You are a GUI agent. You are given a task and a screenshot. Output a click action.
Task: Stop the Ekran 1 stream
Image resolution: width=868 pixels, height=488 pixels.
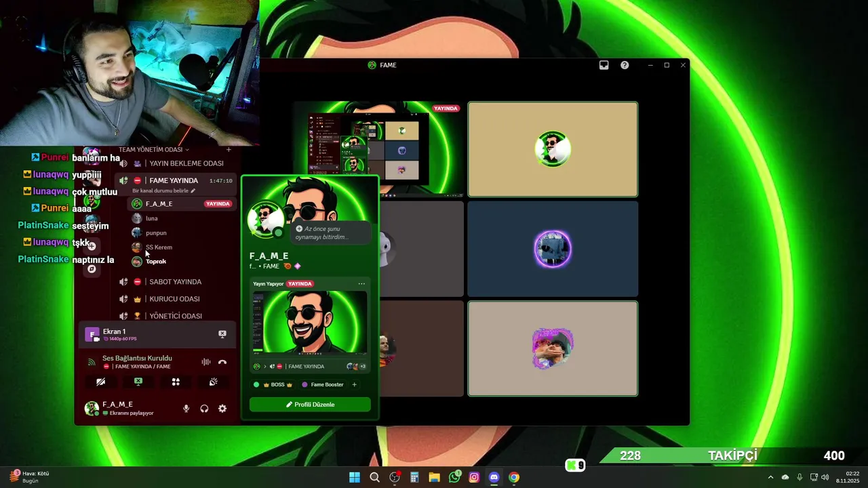click(222, 334)
